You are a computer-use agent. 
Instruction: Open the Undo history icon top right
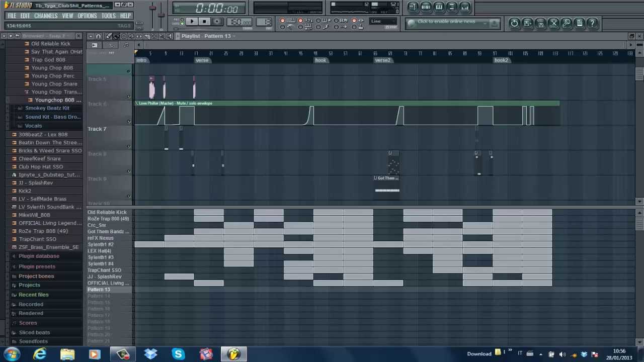[x=515, y=24]
